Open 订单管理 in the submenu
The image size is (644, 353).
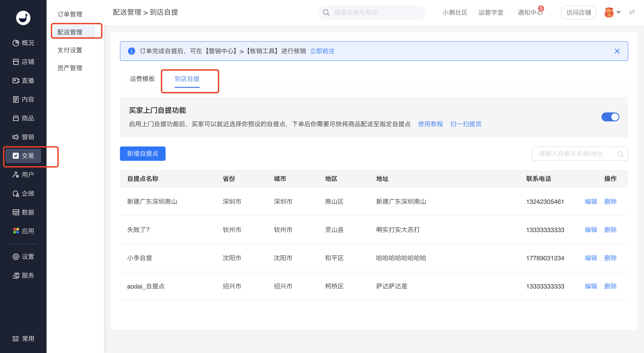[x=70, y=14]
